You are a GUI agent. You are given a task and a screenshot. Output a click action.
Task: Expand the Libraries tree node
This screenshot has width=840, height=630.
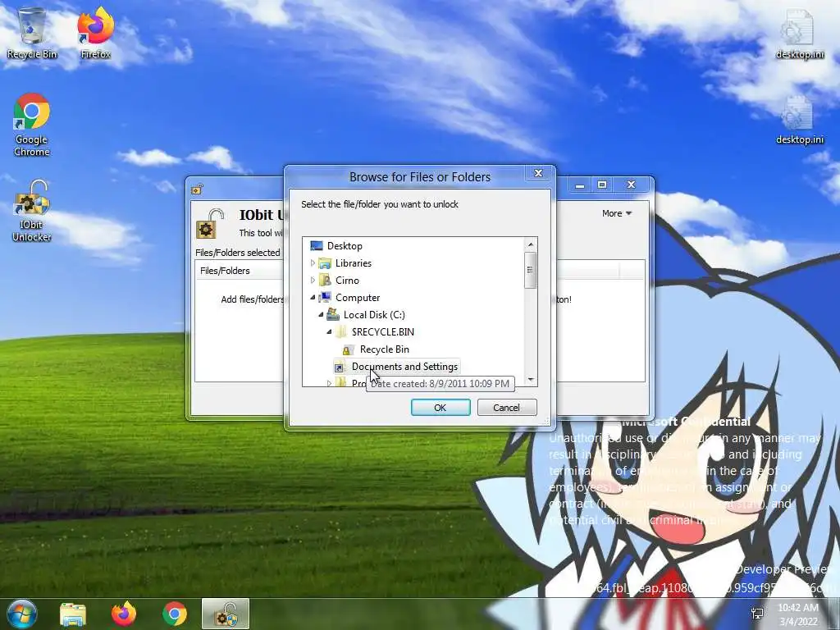(x=313, y=263)
